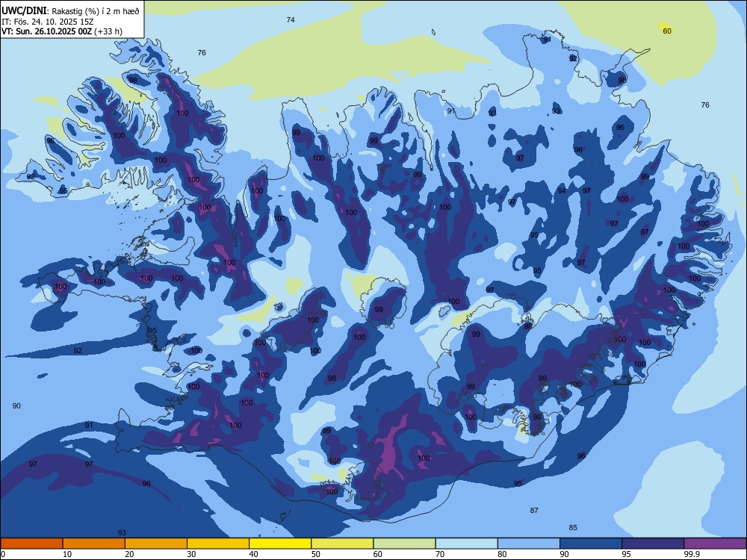This screenshot has height=560, width=747.
Task: Select the legend tick label '40'
Action: (253, 554)
